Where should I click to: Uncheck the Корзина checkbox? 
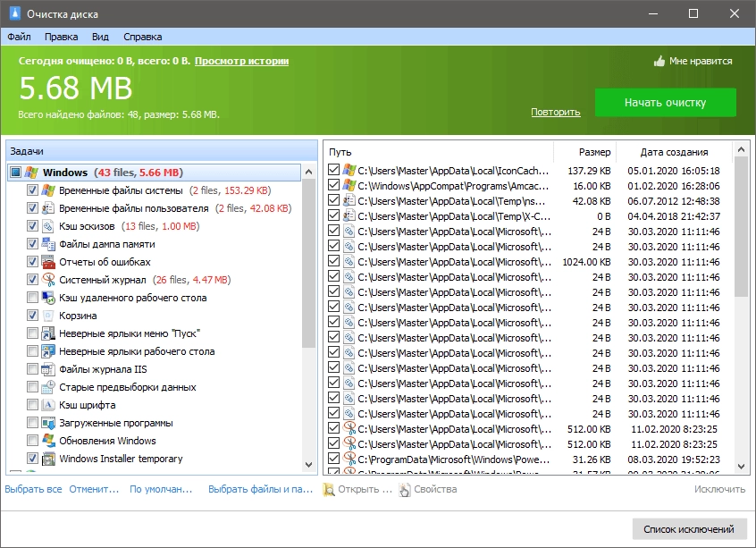pyautogui.click(x=32, y=315)
